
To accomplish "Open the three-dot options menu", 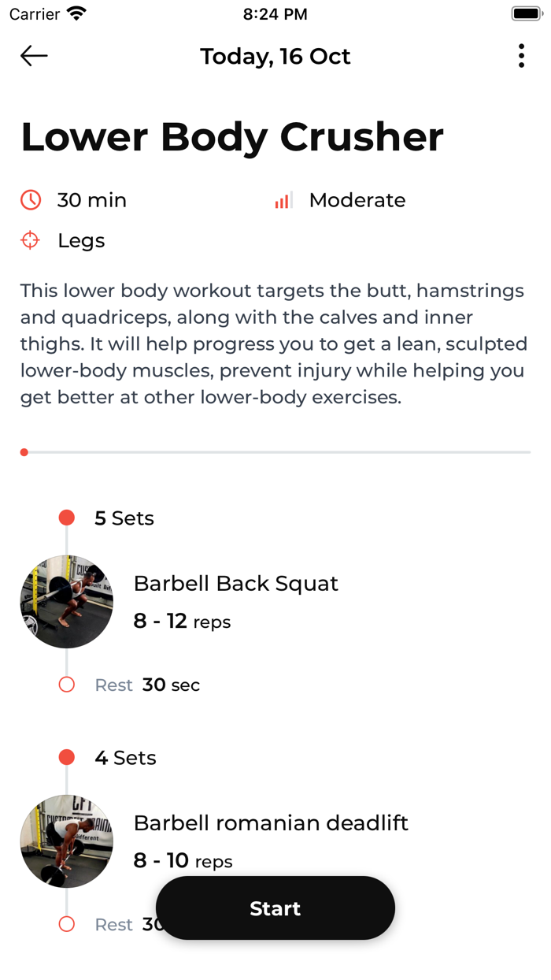I will (x=521, y=56).
